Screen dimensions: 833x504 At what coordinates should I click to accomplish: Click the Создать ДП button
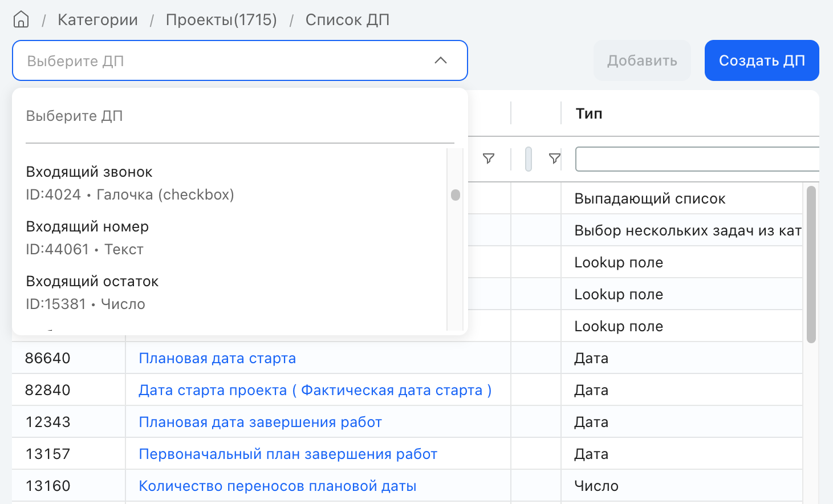coord(762,60)
